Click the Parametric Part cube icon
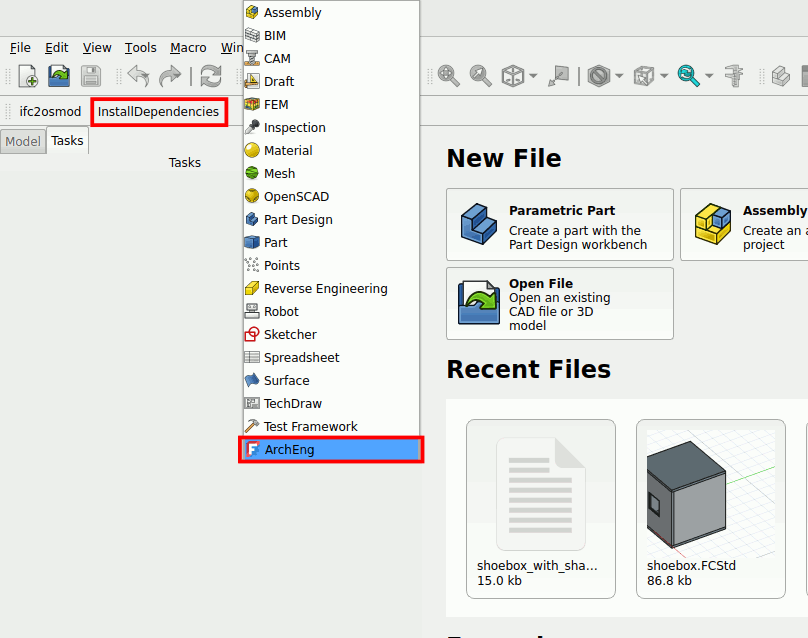This screenshot has width=808, height=638. pos(479,222)
